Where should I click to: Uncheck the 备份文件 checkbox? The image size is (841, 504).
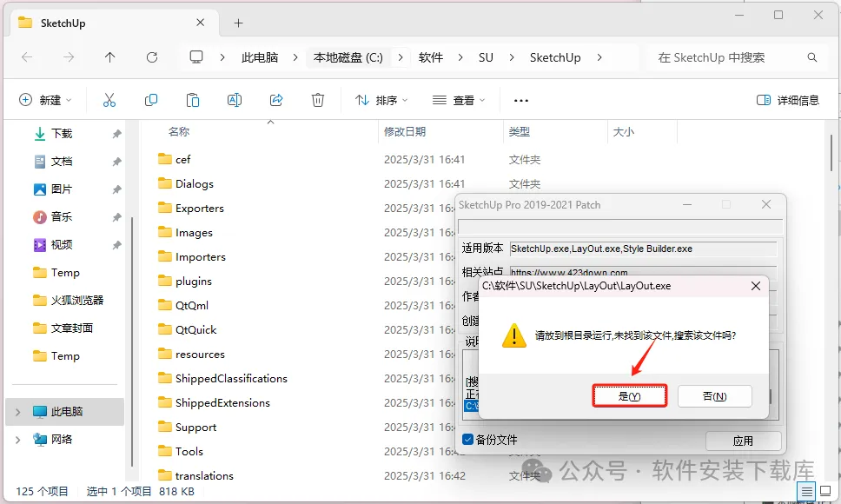(x=467, y=440)
